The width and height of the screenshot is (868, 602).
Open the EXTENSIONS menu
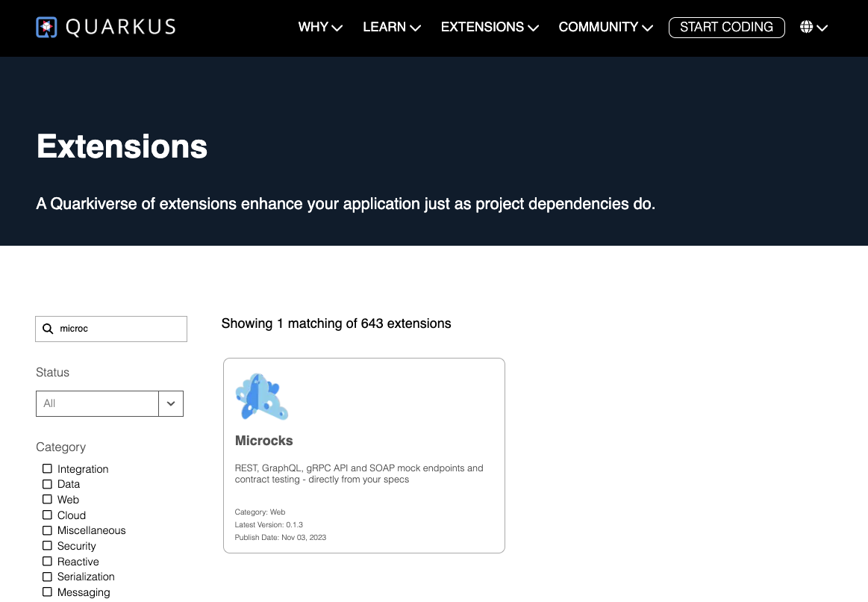click(x=490, y=27)
